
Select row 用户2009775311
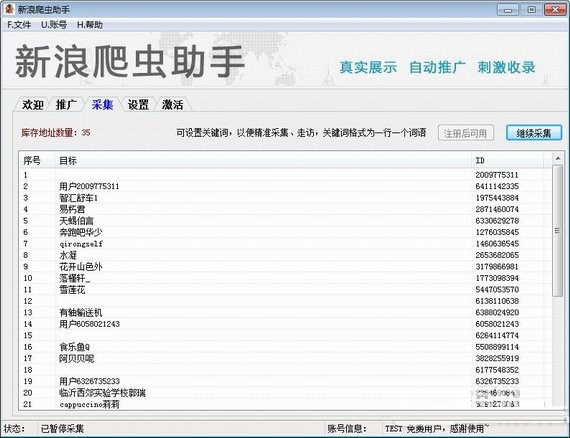285,186
